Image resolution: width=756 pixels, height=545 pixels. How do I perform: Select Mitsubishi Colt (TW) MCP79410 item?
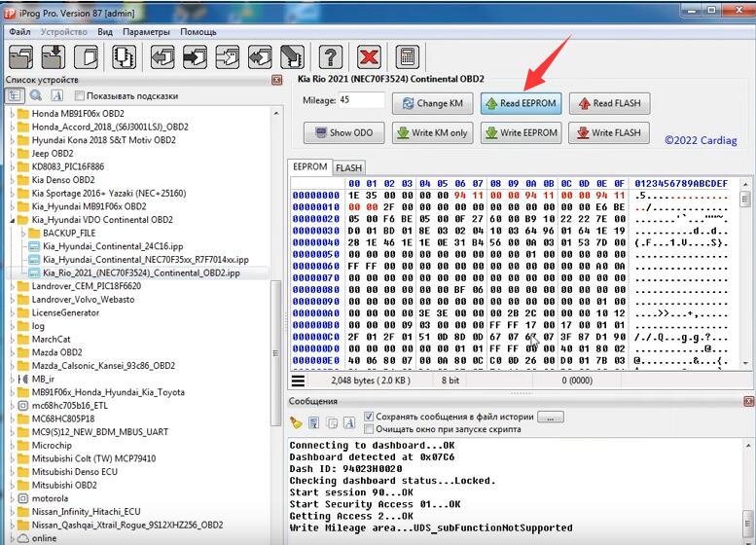pyautogui.click(x=93, y=458)
